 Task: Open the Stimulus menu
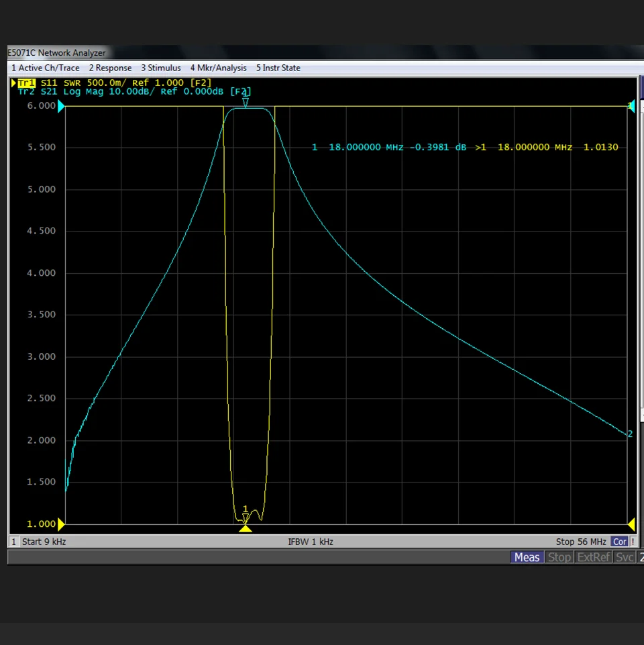(x=161, y=68)
